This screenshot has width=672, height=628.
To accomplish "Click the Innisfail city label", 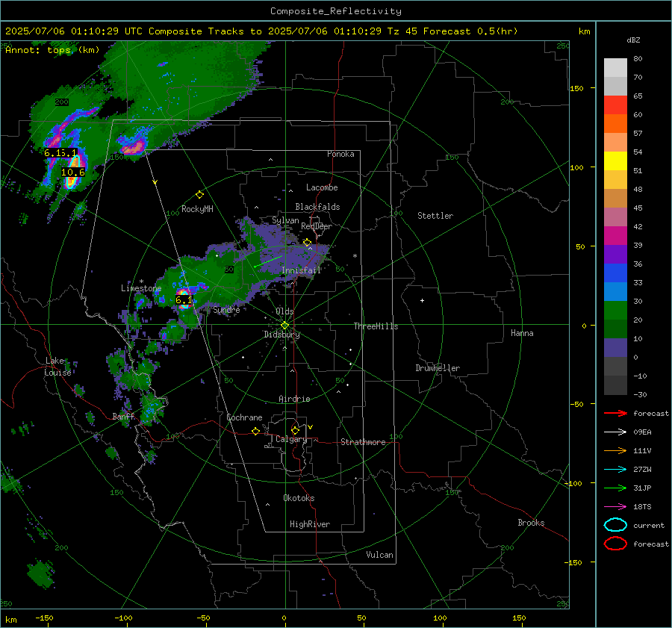I will click(x=301, y=270).
